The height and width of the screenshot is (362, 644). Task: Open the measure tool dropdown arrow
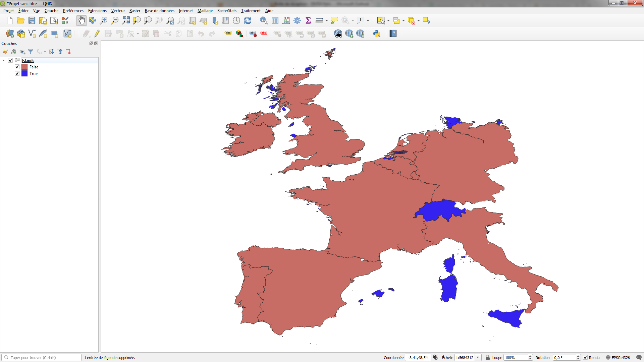tap(327, 21)
